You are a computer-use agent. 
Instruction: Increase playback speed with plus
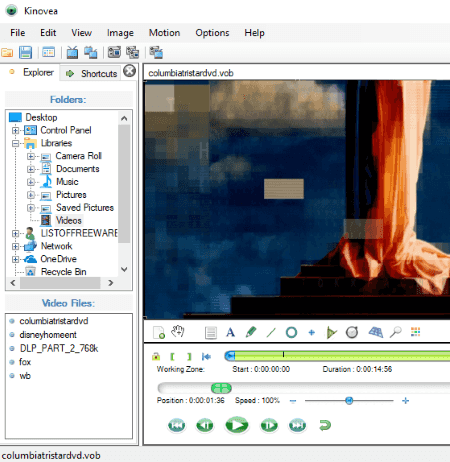coord(405,401)
